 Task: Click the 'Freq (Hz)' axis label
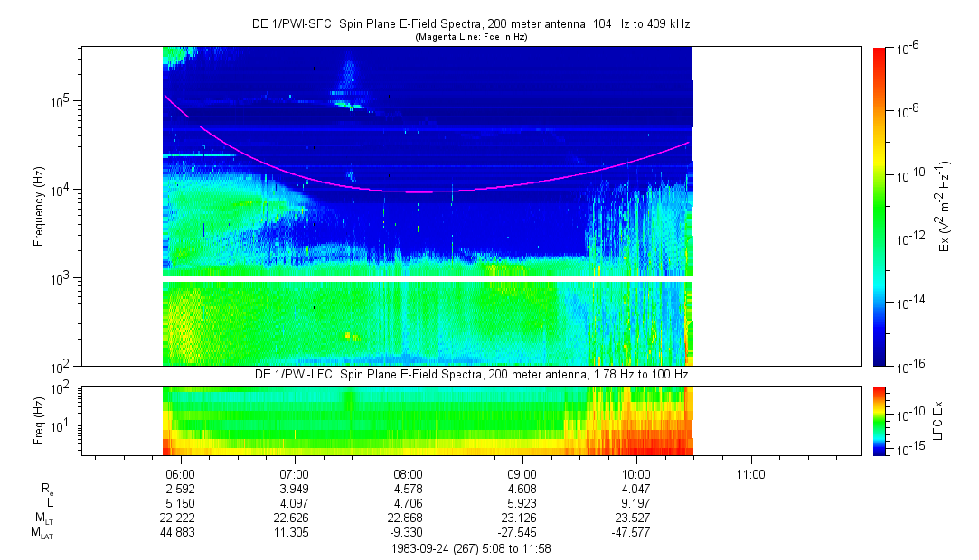39,421
